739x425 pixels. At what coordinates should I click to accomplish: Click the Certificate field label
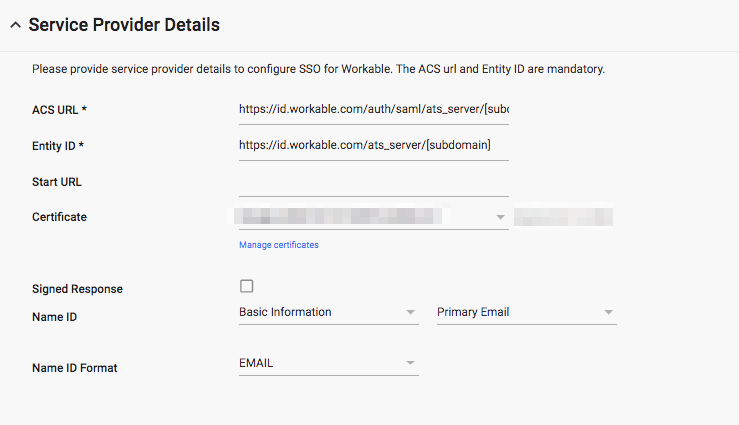pos(59,217)
